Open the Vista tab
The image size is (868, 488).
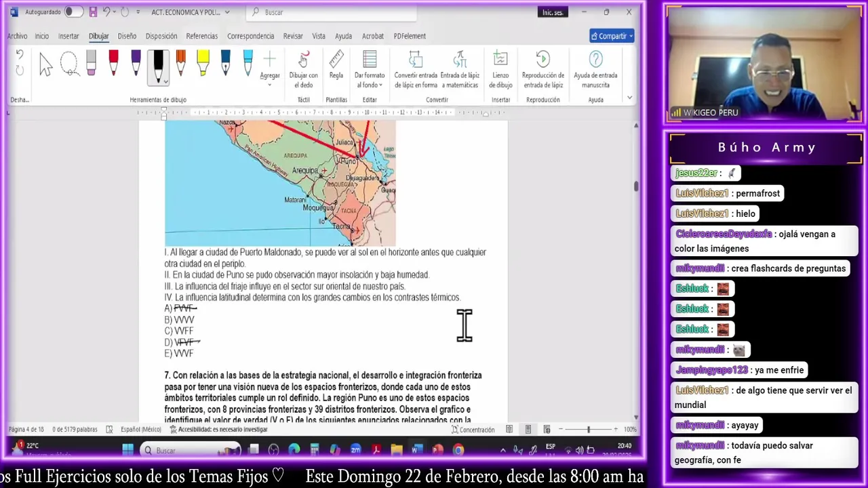click(319, 36)
